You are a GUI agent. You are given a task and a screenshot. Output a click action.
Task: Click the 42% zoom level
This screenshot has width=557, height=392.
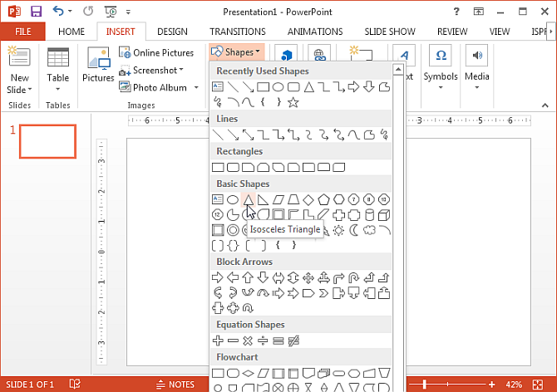[x=514, y=385]
